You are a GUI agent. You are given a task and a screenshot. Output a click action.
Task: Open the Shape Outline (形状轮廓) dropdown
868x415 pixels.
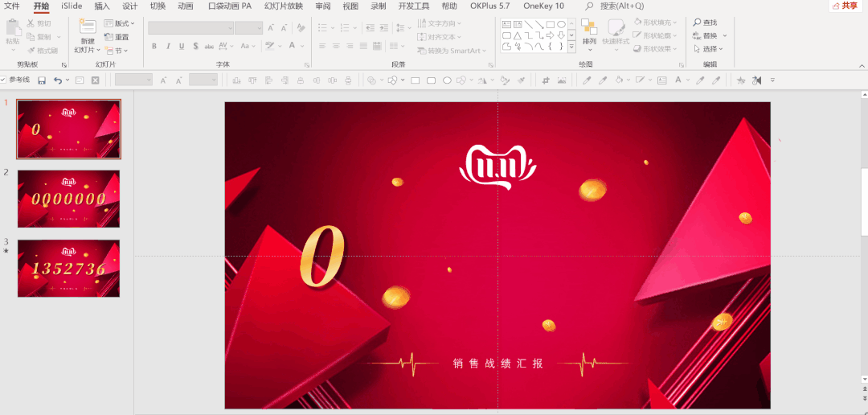click(656, 35)
